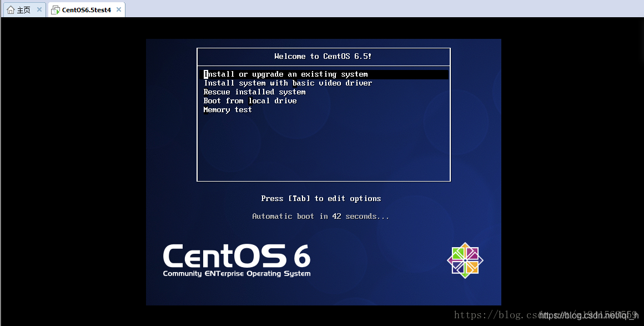The image size is (644, 326).
Task: Choose Boot from local drive
Action: (250, 101)
